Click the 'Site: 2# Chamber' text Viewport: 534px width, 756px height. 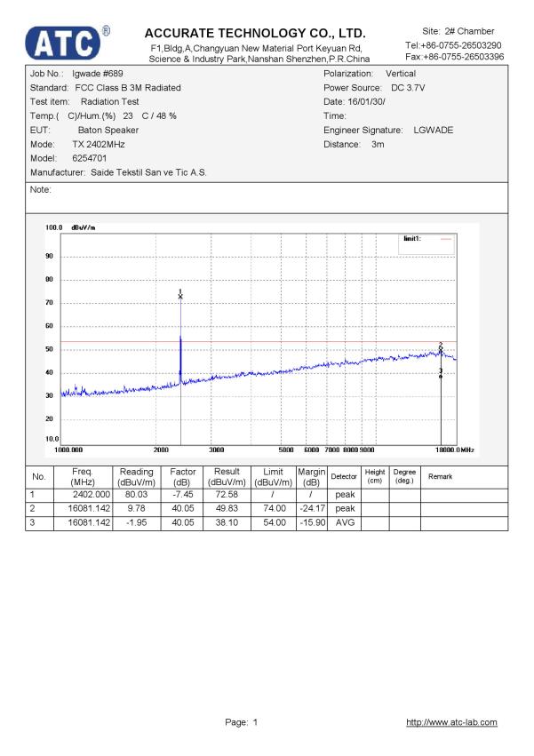coord(458,31)
